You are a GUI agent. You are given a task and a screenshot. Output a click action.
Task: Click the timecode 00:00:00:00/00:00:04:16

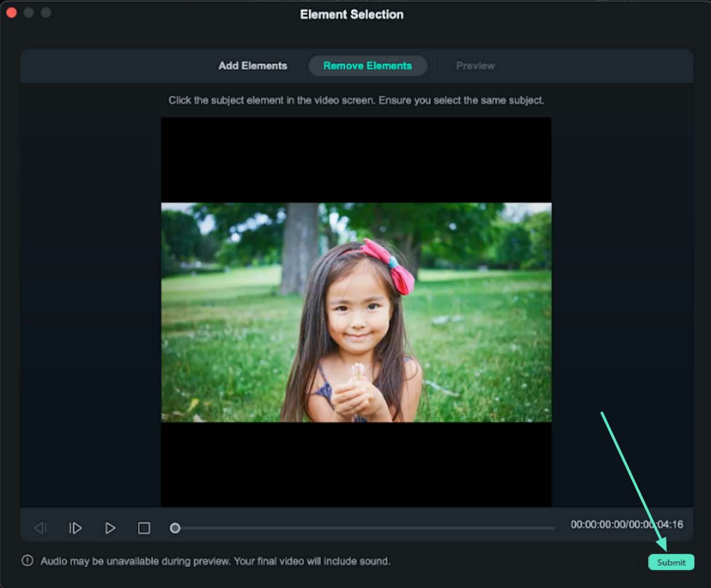pos(627,525)
